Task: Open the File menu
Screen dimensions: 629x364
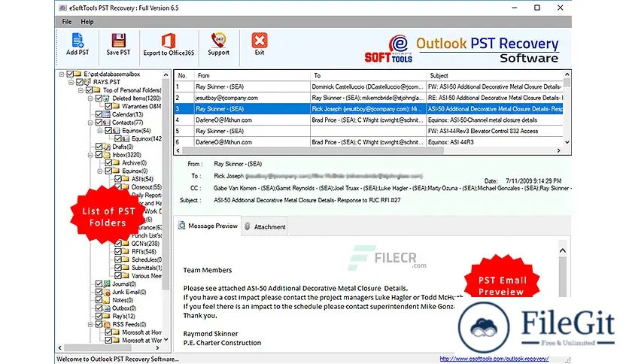Action: point(67,22)
